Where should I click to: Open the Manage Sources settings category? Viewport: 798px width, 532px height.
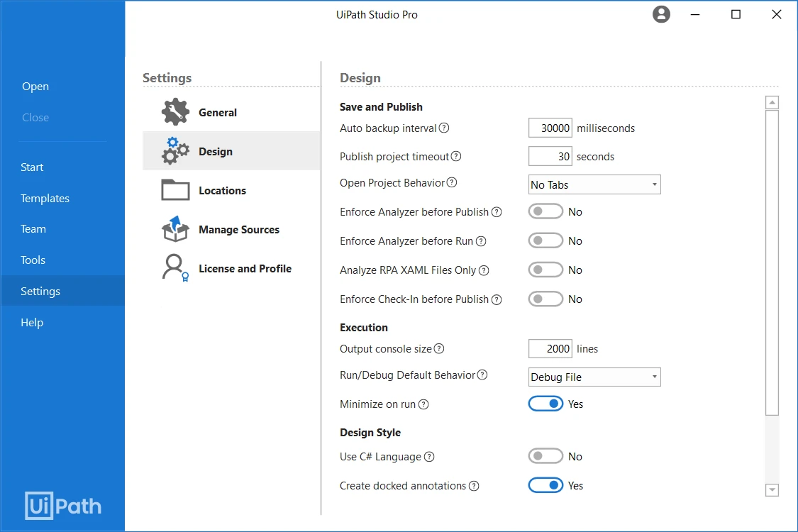[231, 228]
